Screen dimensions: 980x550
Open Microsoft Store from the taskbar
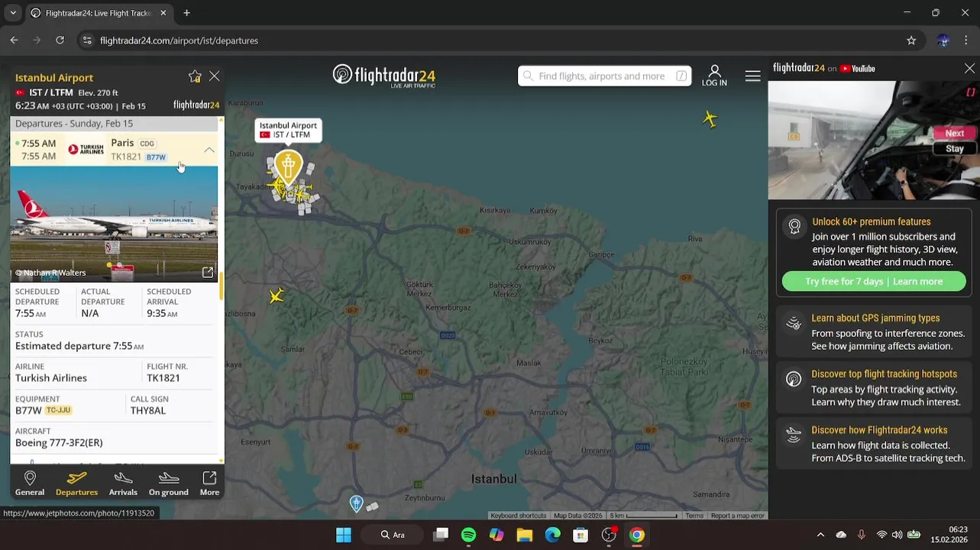[581, 535]
